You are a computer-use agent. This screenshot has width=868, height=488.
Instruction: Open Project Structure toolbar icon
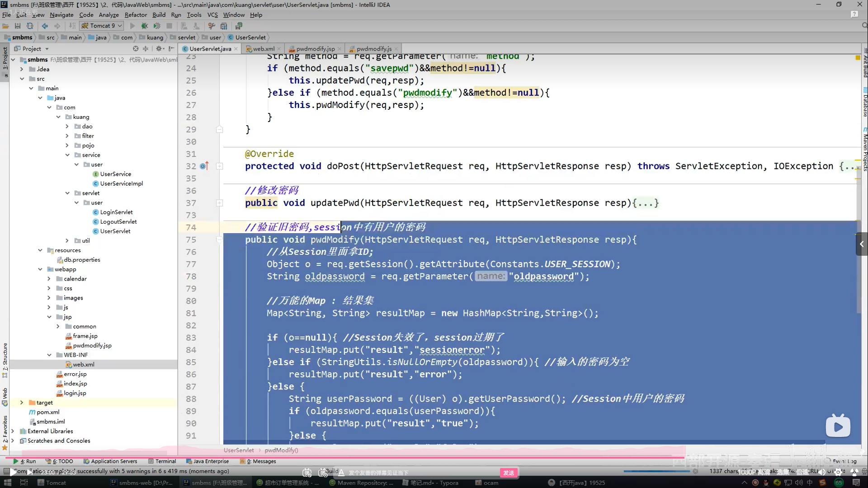coord(224,26)
